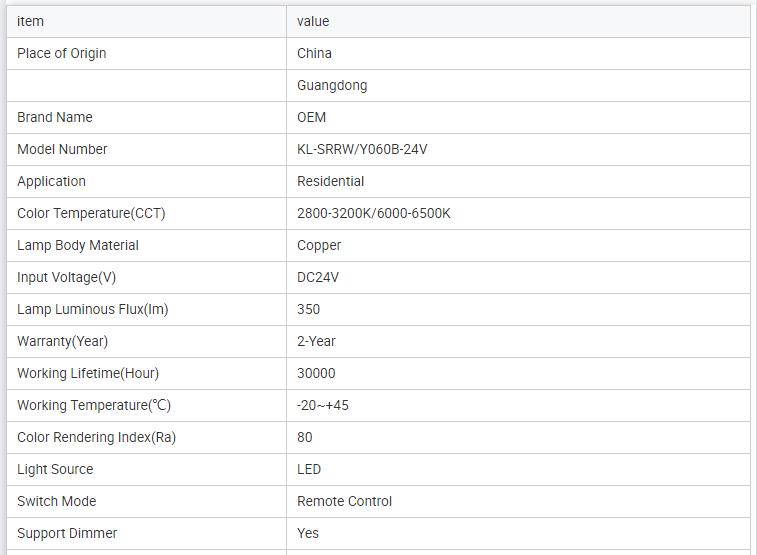Click the 'Color Temperature(CCT)' label
The height and width of the screenshot is (555, 757).
(x=91, y=213)
